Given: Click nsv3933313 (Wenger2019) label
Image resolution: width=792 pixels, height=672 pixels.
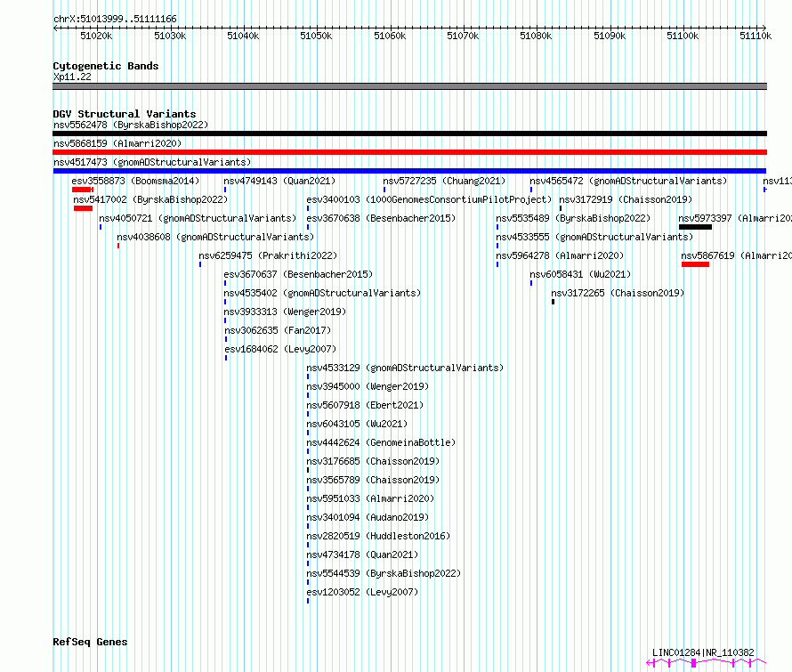Looking at the screenshot, I should pos(285,312).
